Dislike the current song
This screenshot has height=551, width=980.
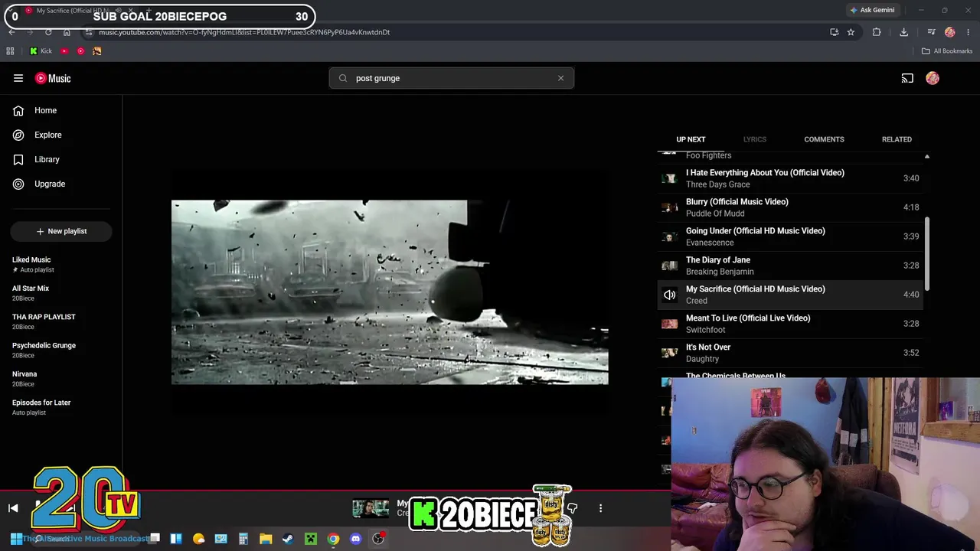point(572,508)
